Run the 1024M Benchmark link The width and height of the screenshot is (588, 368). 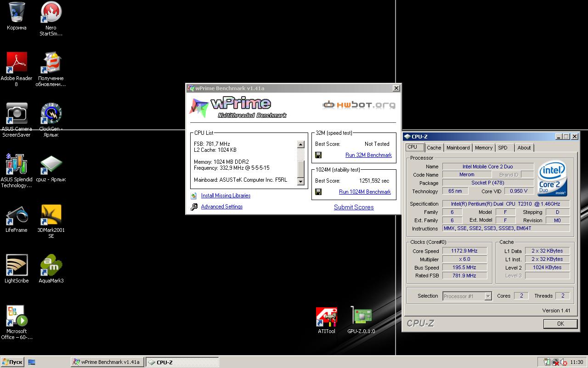click(365, 192)
